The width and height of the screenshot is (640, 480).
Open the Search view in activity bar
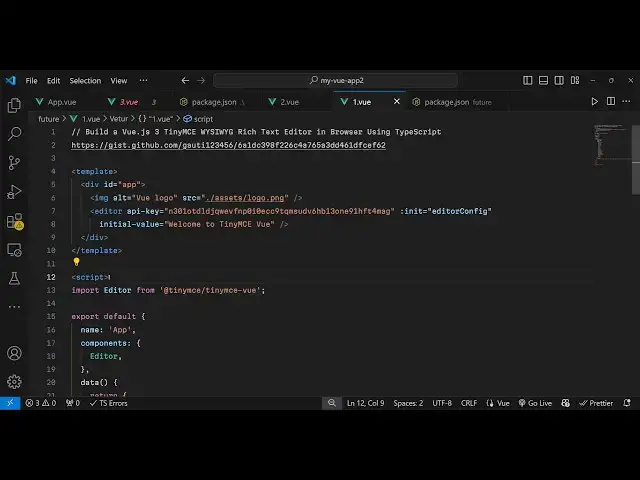14,134
